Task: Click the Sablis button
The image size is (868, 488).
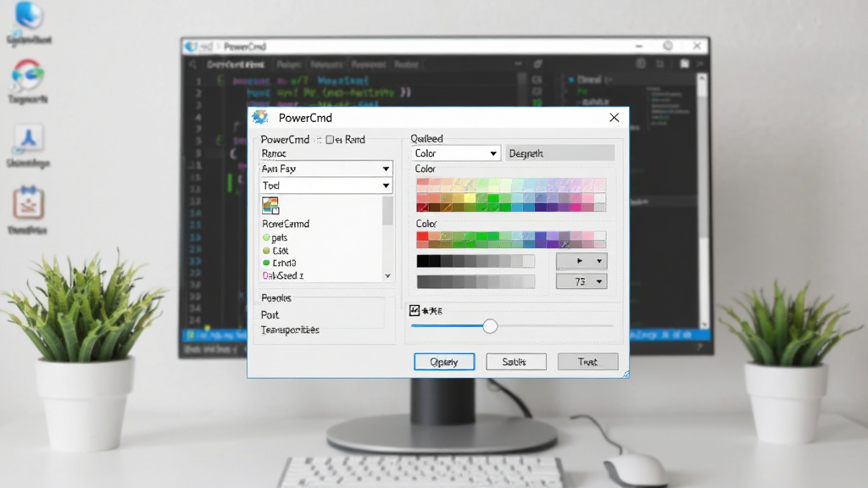Action: tap(516, 362)
